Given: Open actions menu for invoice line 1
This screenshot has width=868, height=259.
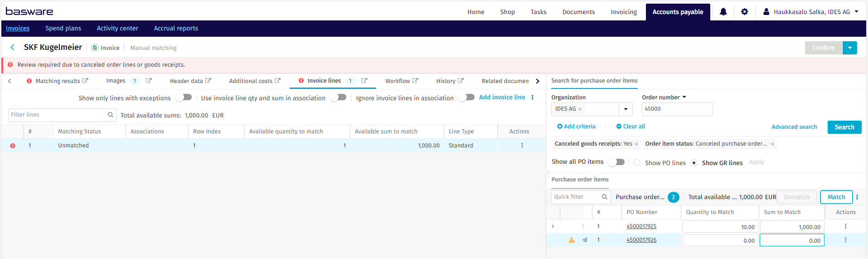Looking at the screenshot, I should pos(522,146).
